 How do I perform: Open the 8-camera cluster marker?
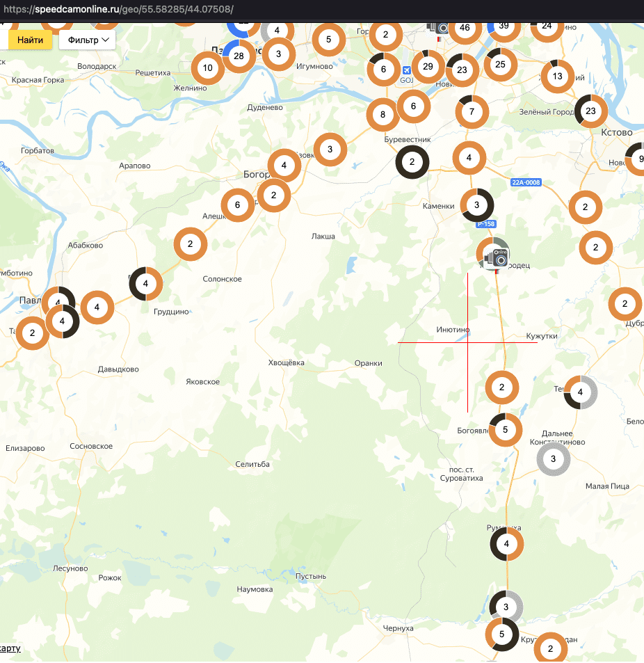coord(383,115)
